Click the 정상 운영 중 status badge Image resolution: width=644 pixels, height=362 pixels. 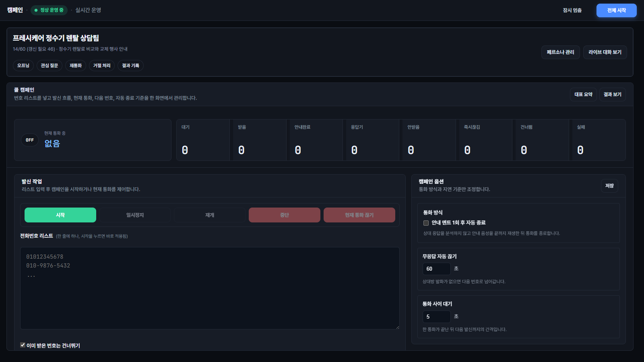tap(49, 10)
